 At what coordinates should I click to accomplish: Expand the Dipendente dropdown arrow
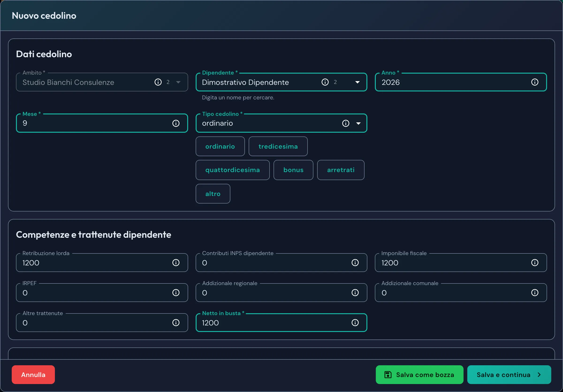(358, 82)
